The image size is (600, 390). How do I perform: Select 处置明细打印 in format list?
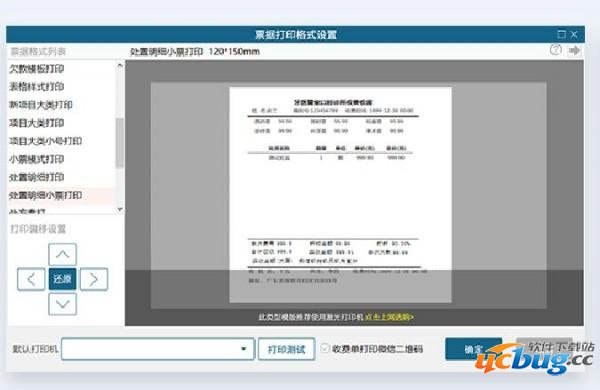coord(36,177)
